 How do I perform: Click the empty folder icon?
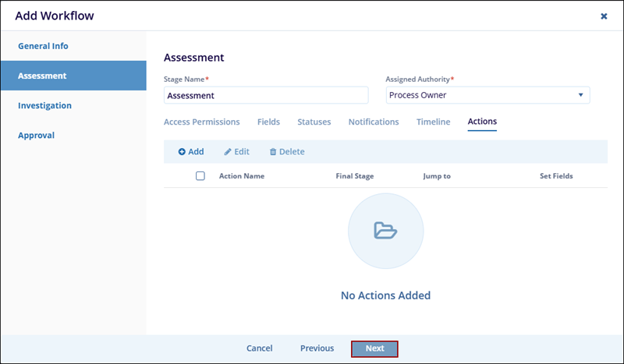pyautogui.click(x=385, y=231)
